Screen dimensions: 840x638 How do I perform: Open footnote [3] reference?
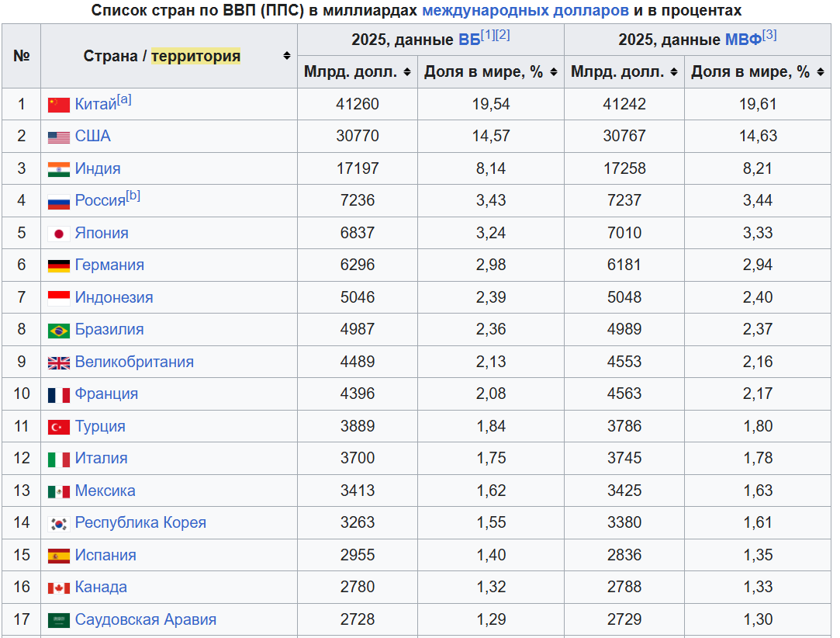769,35
